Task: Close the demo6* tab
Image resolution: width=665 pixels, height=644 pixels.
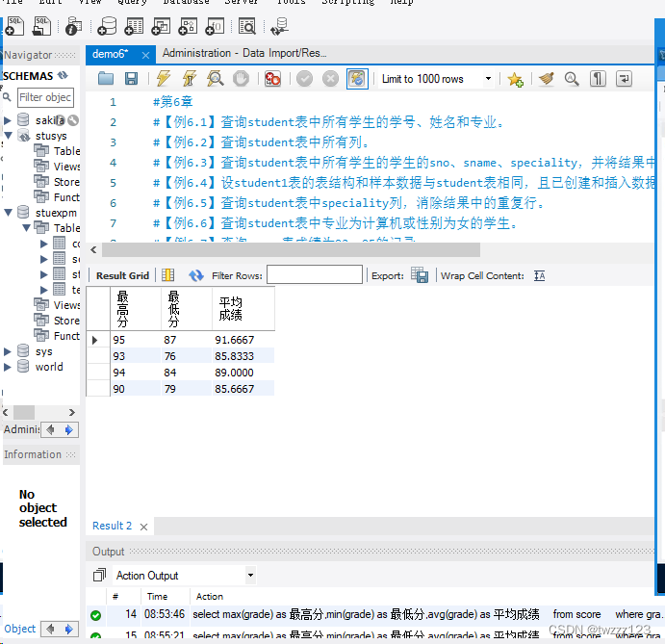Action: point(145,55)
